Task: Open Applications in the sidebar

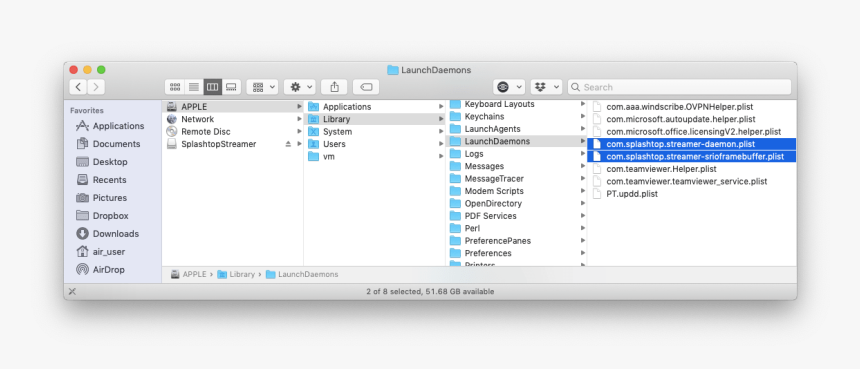Action: (x=110, y=126)
